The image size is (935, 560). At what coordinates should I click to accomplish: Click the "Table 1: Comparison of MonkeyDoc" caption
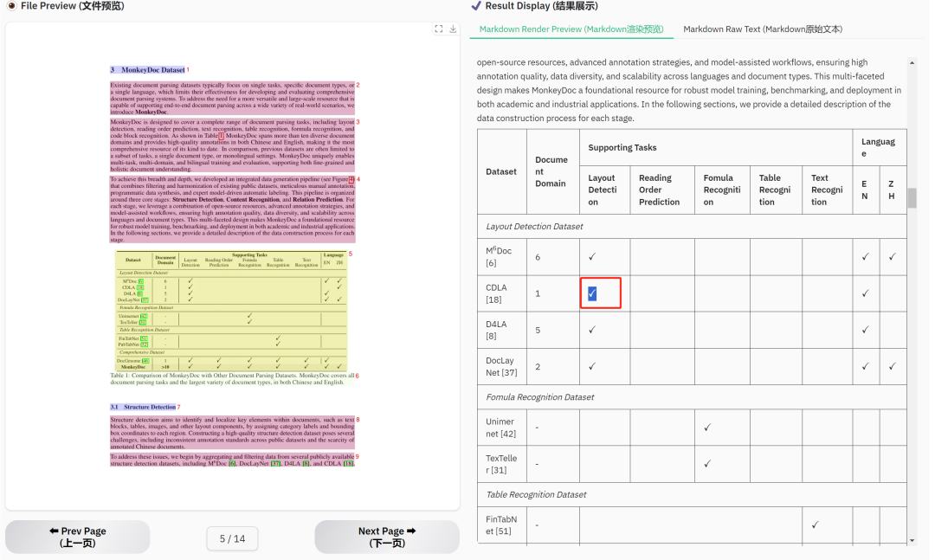coord(233,379)
